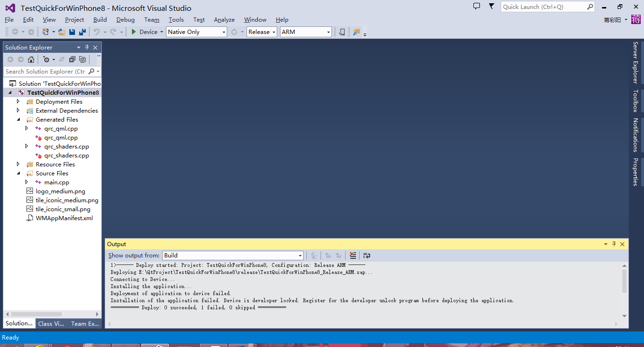
Task: Click Sync with Active Document icon
Action: (62, 59)
